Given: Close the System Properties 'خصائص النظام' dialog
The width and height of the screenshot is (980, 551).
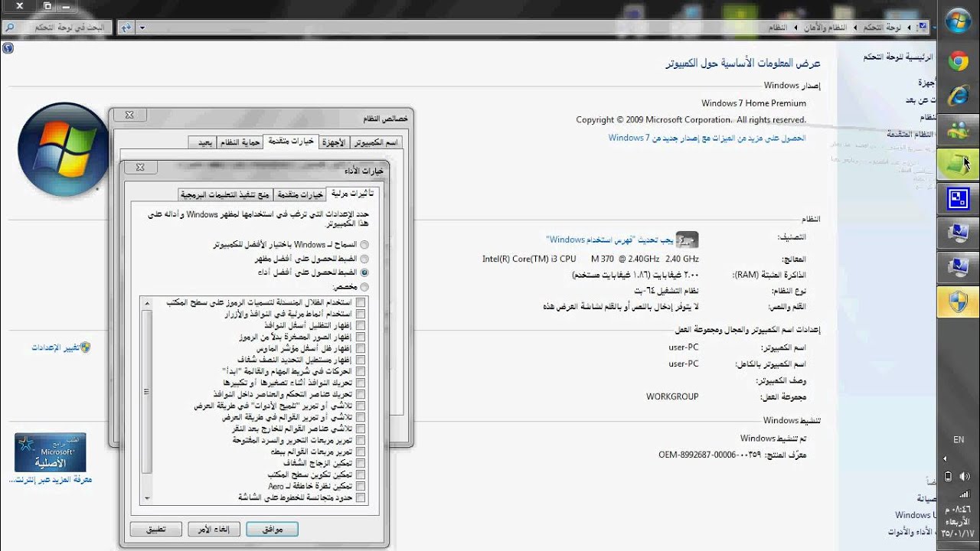Looking at the screenshot, I should coord(129,115).
